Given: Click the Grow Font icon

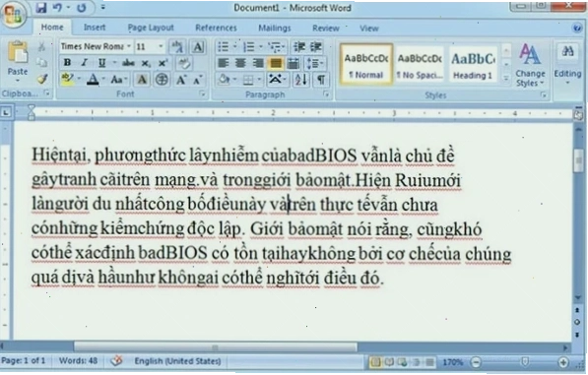Looking at the screenshot, I should (181, 80).
